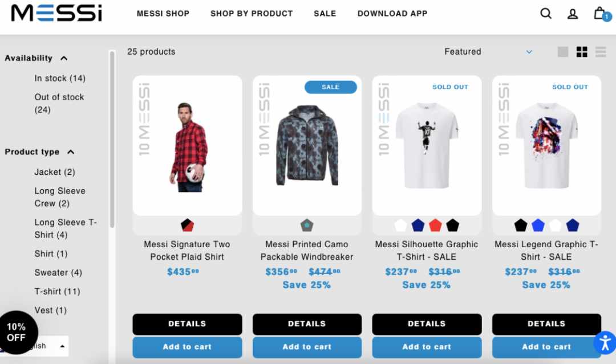
Task: Add the Plaid Shirt to cart
Action: pyautogui.click(x=187, y=347)
